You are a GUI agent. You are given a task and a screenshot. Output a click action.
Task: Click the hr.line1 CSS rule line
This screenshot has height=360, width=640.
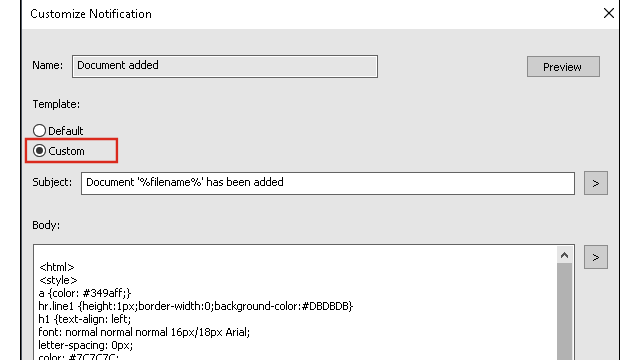[196, 306]
